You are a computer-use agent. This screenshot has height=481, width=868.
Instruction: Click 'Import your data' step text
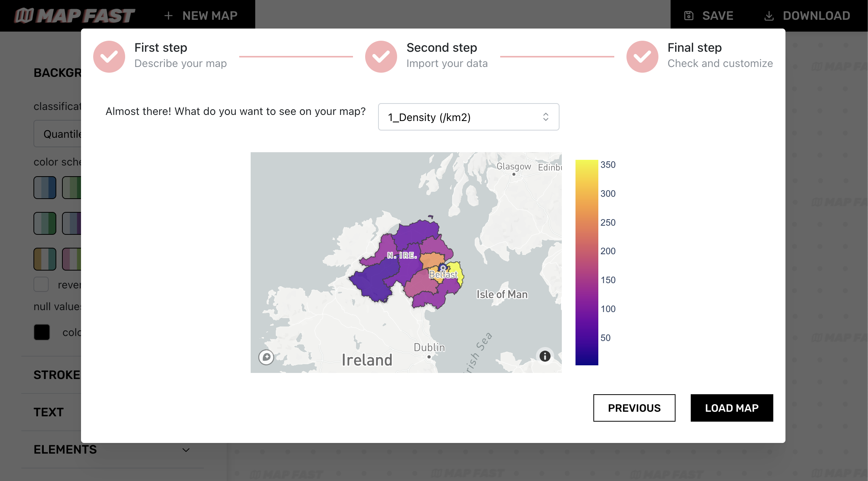click(x=447, y=63)
